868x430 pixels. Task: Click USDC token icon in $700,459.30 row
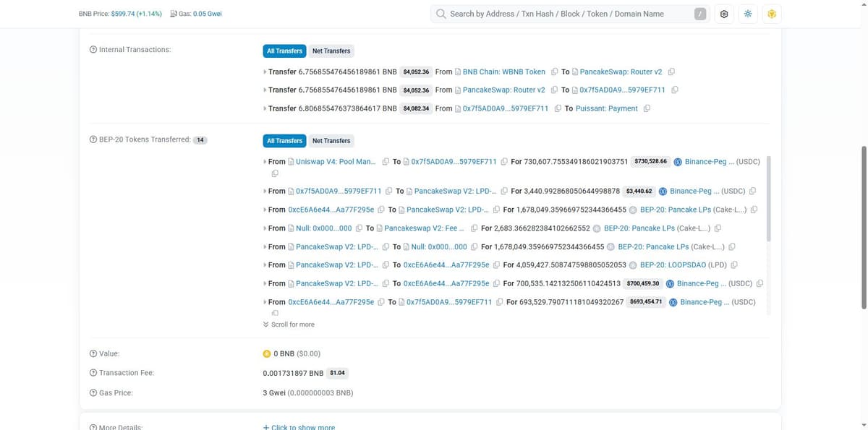point(670,284)
